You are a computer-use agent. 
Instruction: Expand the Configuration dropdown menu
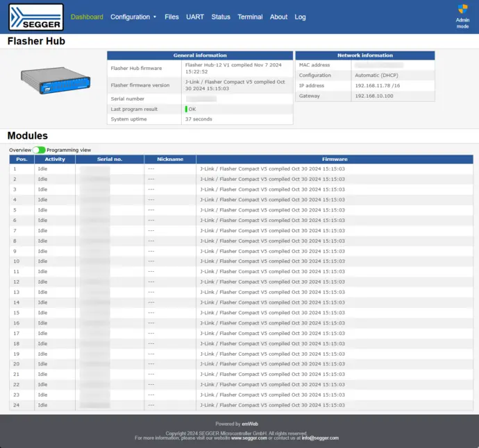(133, 17)
